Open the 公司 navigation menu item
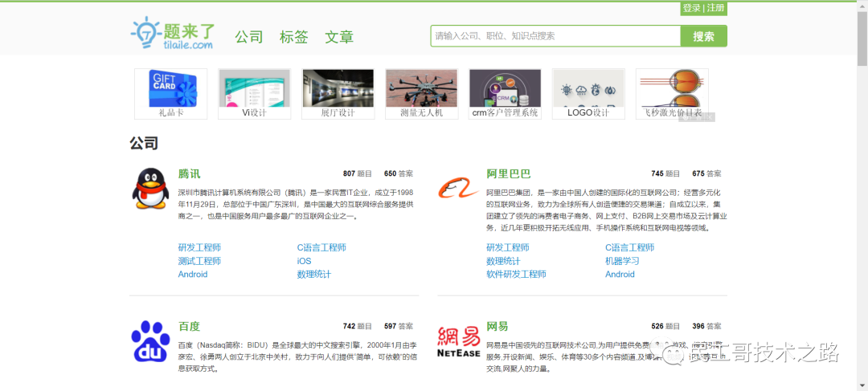The width and height of the screenshot is (868, 391). 248,37
